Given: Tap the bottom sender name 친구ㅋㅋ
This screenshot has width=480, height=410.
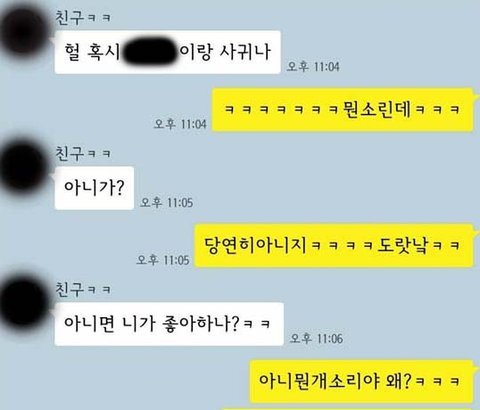Looking at the screenshot, I should 83,289.
